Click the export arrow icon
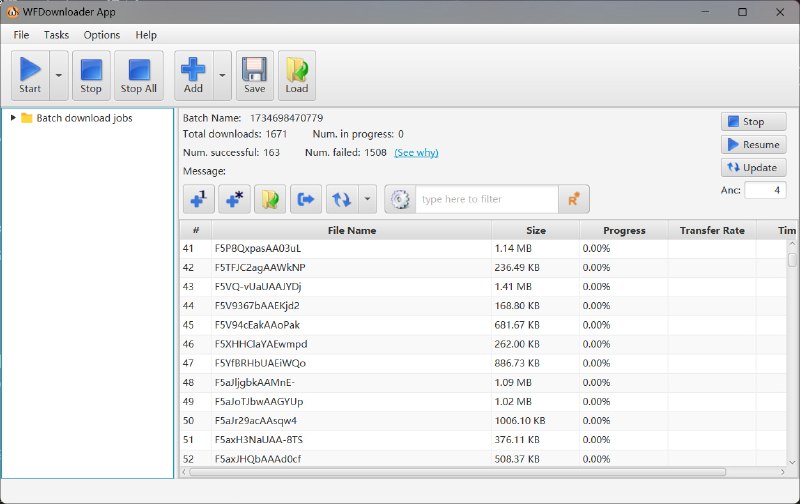This screenshot has height=504, width=800. click(x=306, y=199)
